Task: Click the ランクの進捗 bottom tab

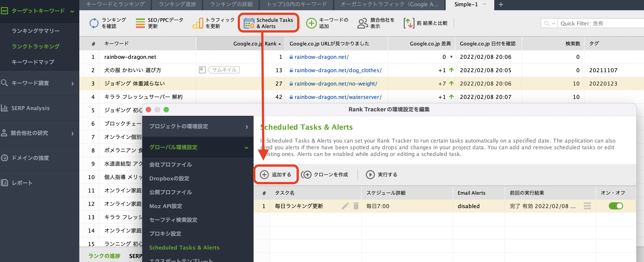Action: 105,256
